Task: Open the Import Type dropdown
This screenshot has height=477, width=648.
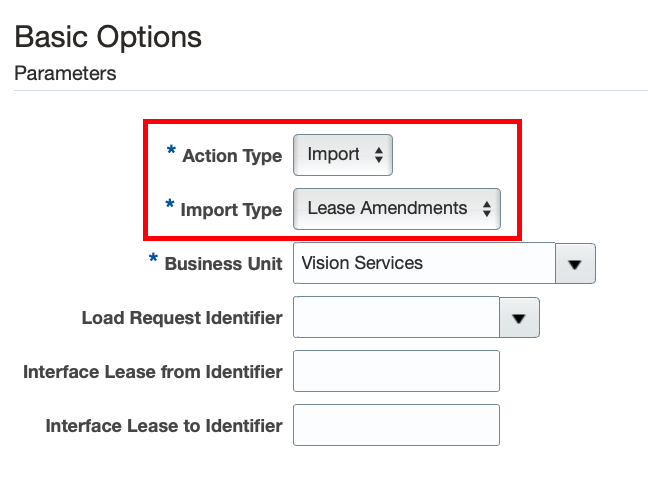Action: [x=397, y=209]
